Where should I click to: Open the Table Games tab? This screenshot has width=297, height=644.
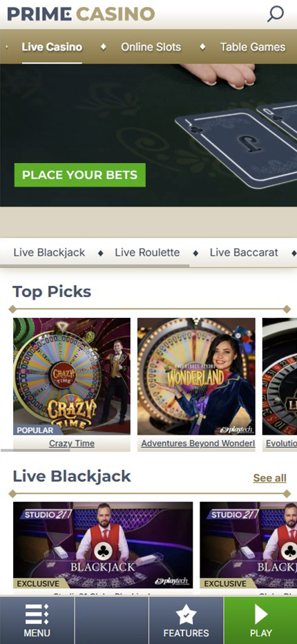point(253,47)
